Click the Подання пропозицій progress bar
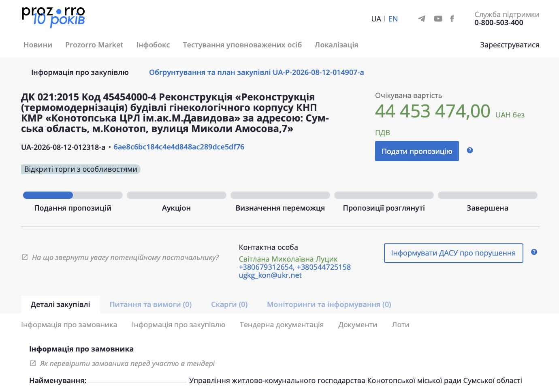This screenshot has width=559, height=392. (73, 195)
